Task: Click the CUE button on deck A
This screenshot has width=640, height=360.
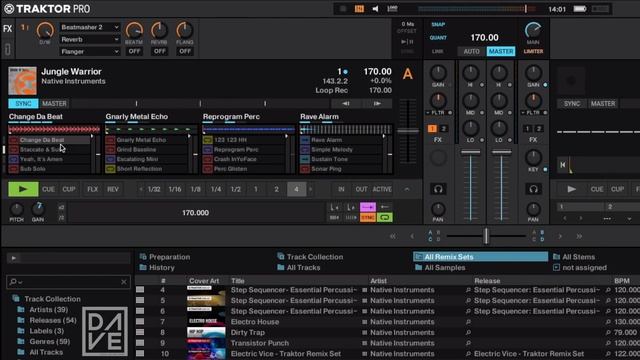Action: (x=48, y=189)
